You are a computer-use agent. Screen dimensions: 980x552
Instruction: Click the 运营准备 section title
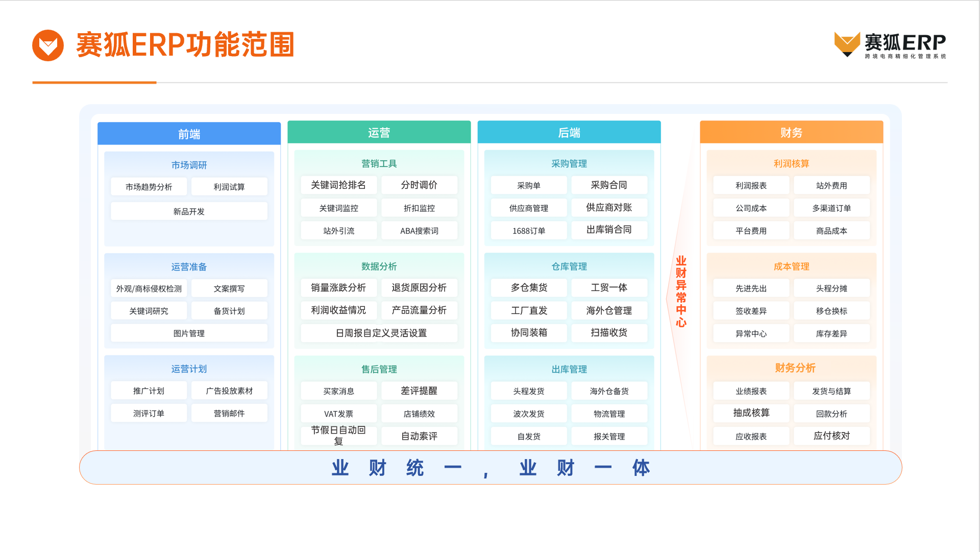coord(189,267)
